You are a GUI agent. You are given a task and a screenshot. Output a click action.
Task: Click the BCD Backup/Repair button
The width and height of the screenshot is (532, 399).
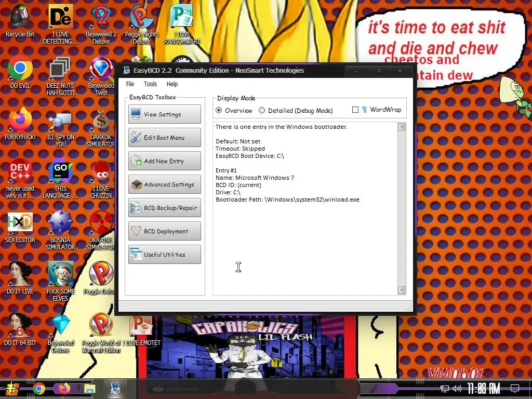165,208
